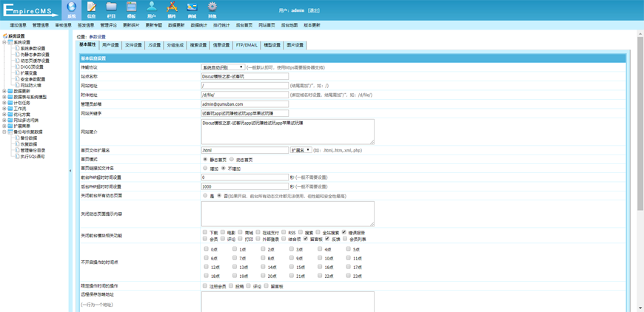This screenshot has height=312, width=644.
Task: Click the page icon beside 安全参数配置
Action: pyautogui.click(x=17, y=79)
